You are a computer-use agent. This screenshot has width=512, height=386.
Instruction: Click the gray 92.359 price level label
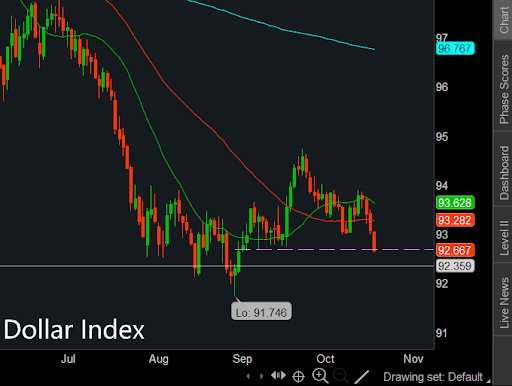(455, 266)
